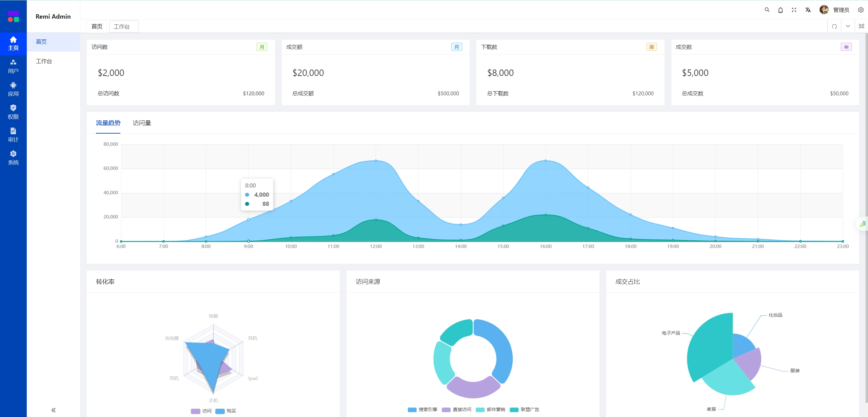Click the 访问来源 card title
This screenshot has height=417, width=868.
[x=368, y=281]
